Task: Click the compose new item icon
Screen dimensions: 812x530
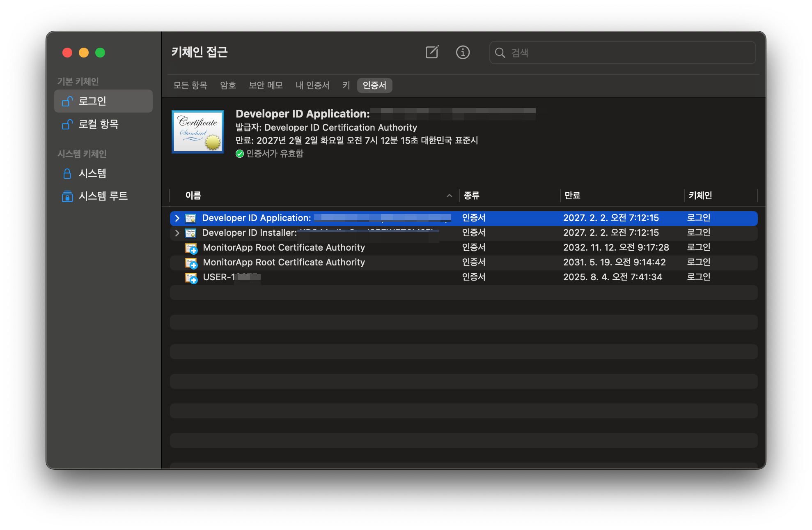Action: coord(432,52)
